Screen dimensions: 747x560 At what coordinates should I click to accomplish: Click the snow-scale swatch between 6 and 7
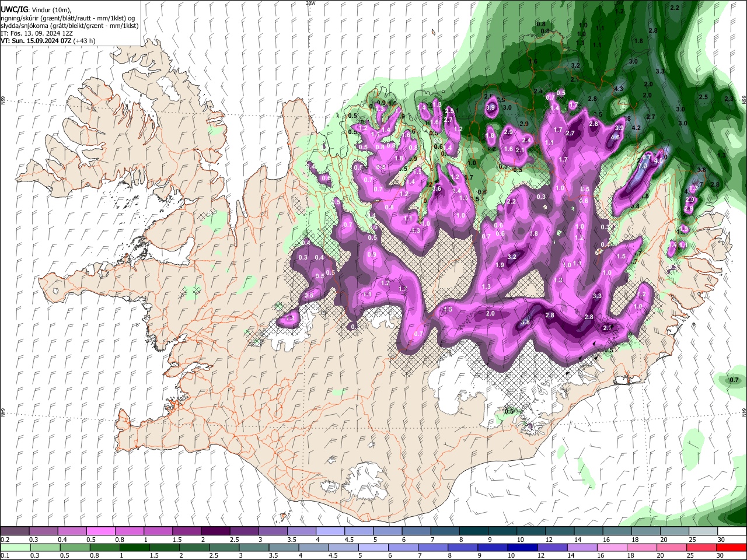point(416,531)
